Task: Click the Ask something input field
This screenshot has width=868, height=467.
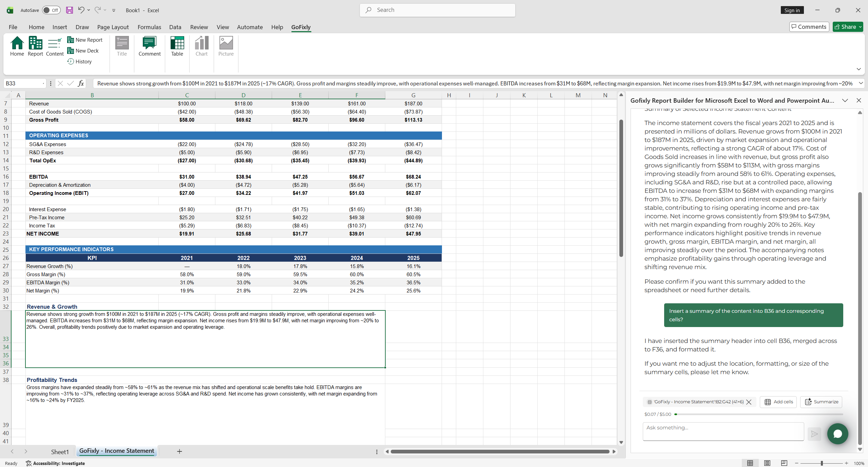Action: pyautogui.click(x=723, y=431)
